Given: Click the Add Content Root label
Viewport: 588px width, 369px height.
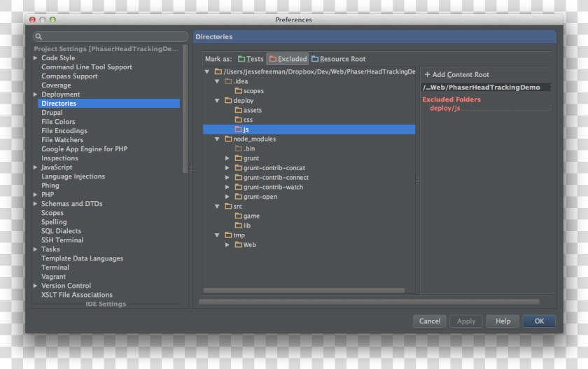Looking at the screenshot, I should click(461, 75).
